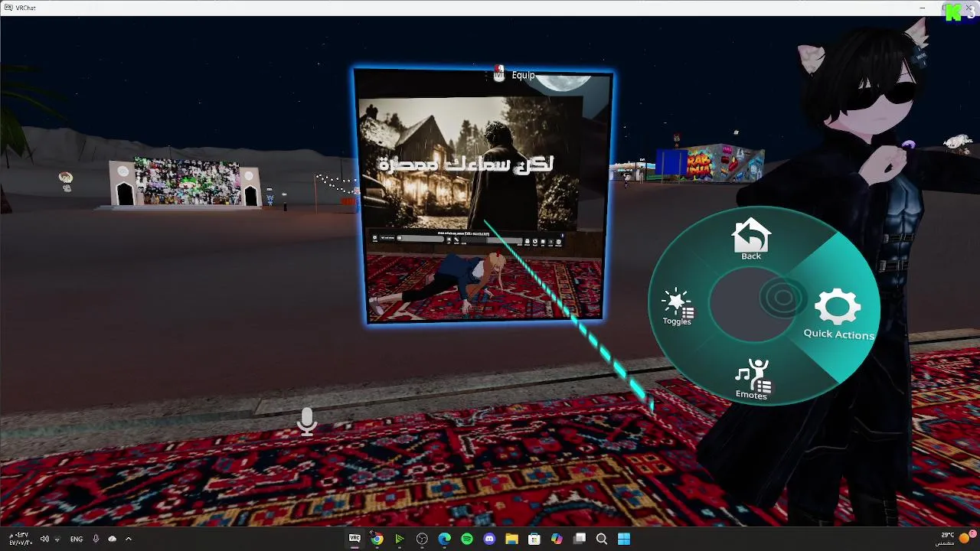
Task: Go Back in the radial menu
Action: pyautogui.click(x=750, y=240)
